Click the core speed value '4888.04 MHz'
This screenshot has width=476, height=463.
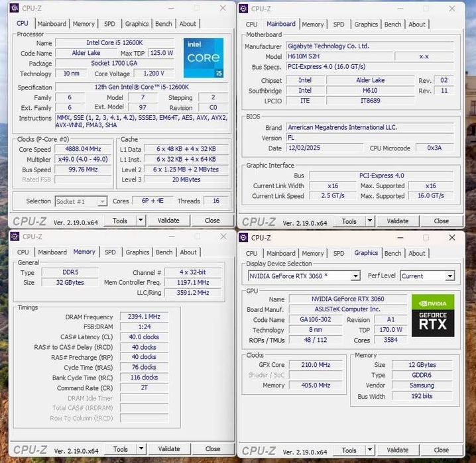point(83,149)
